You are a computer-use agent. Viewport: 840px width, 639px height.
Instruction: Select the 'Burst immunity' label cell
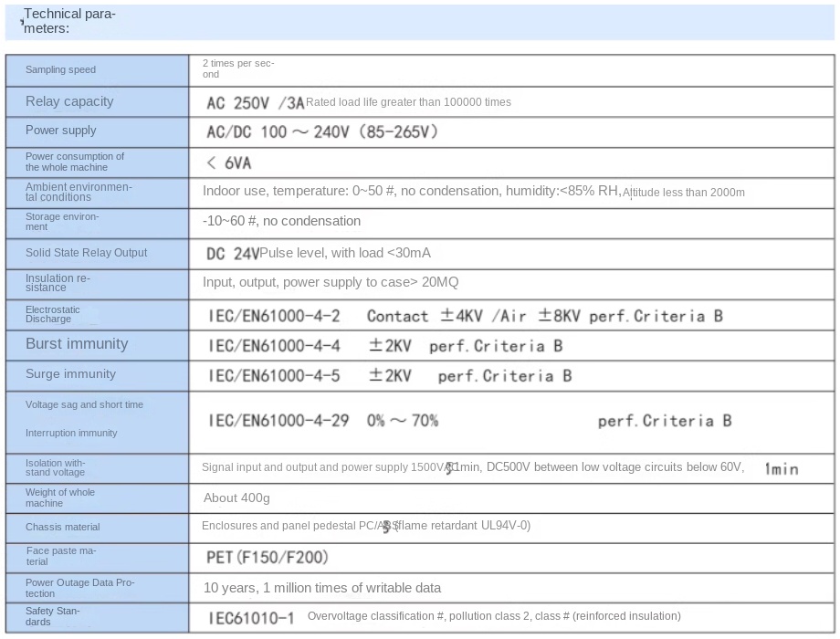[77, 344]
